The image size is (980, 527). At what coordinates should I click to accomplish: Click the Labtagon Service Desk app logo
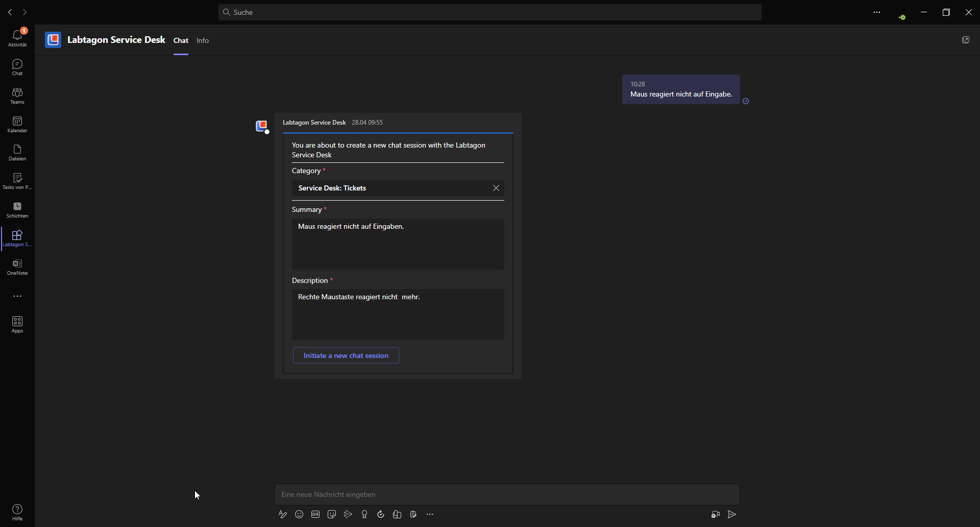pos(53,40)
